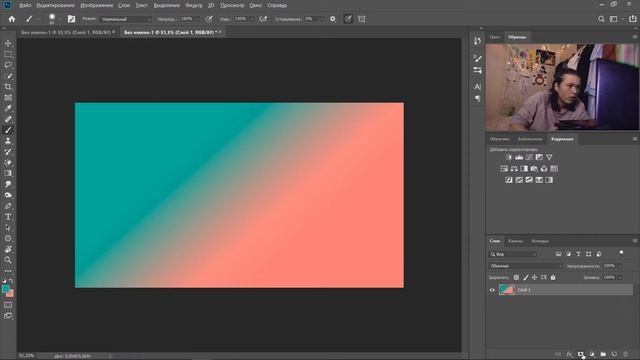Add a Color Balance adjustment

tap(514, 169)
